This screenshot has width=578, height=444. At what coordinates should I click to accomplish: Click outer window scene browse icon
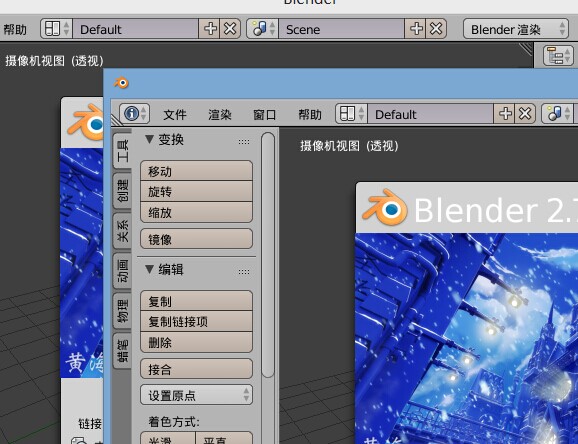[262, 29]
